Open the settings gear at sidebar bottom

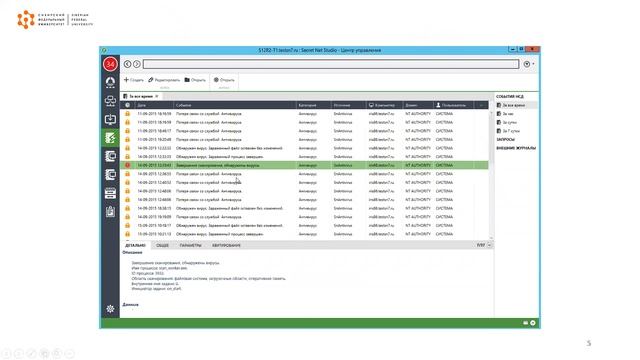(x=110, y=309)
